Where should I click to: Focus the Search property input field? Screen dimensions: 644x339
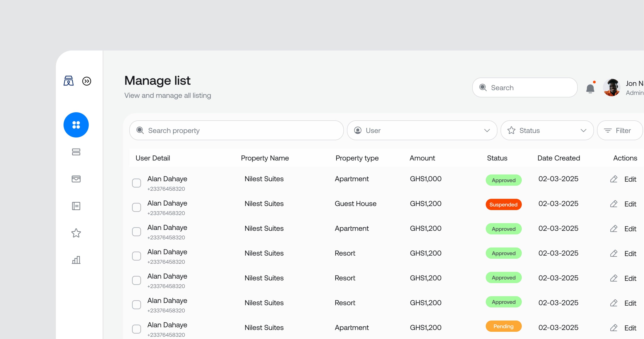click(236, 130)
